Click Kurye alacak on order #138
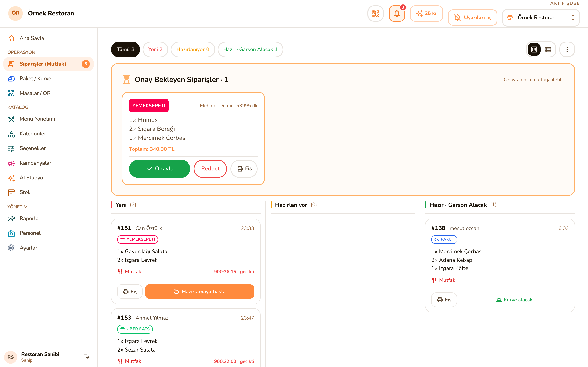This screenshot has height=367, width=588. 514,300
